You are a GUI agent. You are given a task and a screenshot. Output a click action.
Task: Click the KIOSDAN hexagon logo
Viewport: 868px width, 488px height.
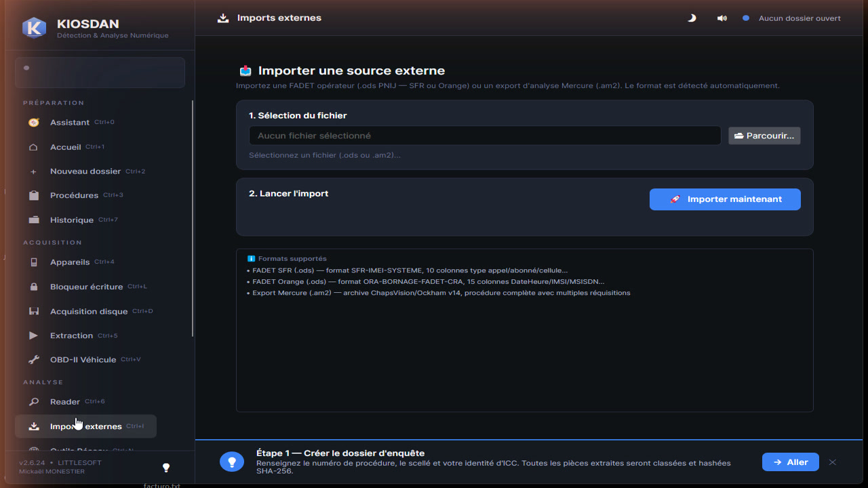pyautogui.click(x=34, y=28)
